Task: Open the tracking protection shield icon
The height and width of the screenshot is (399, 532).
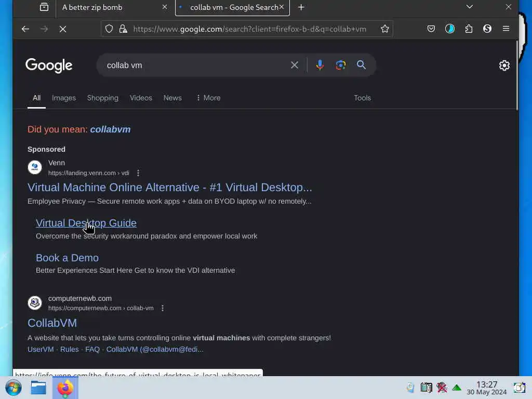Action: click(109, 29)
